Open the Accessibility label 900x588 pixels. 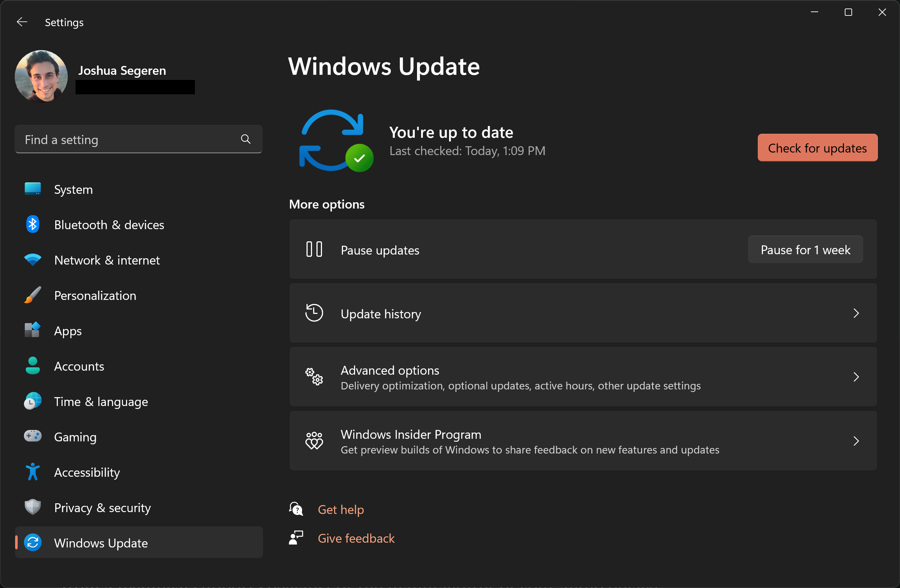pos(87,473)
